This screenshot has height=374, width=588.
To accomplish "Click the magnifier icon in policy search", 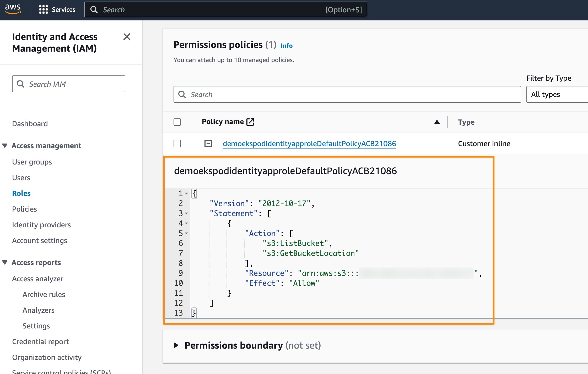I will [x=182, y=94].
